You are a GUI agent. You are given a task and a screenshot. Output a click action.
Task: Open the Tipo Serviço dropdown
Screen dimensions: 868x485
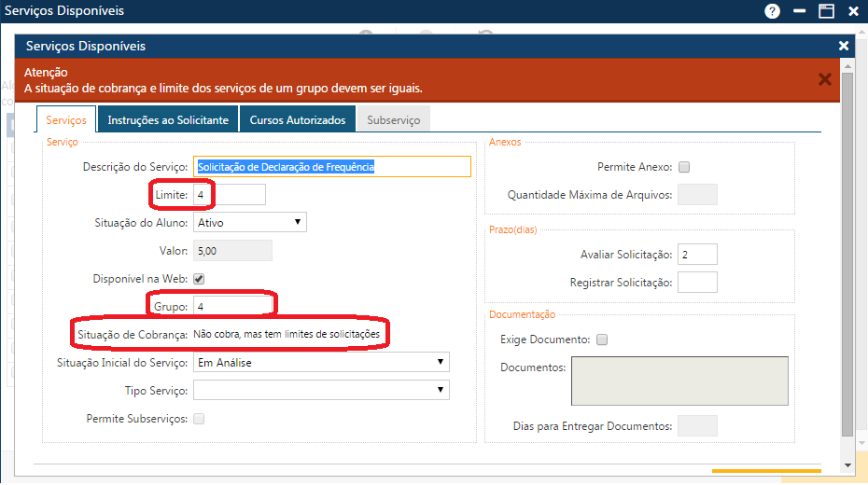coord(321,390)
